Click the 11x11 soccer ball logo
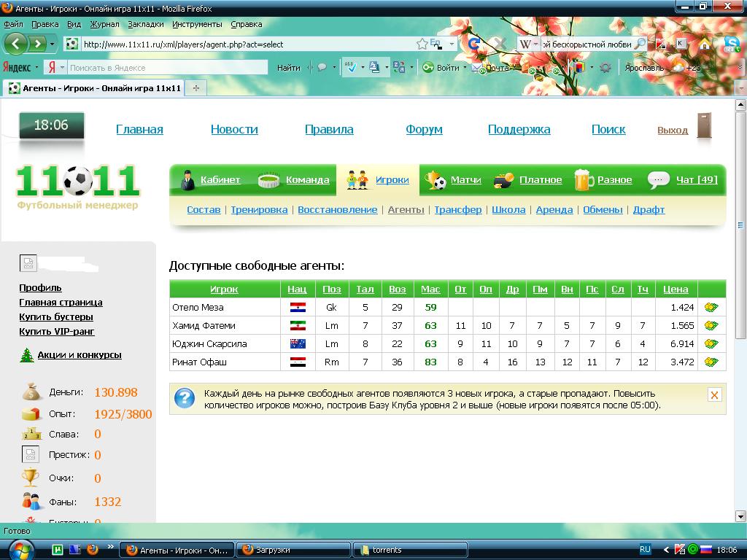Viewport: 747px width, 560px height. click(77, 180)
